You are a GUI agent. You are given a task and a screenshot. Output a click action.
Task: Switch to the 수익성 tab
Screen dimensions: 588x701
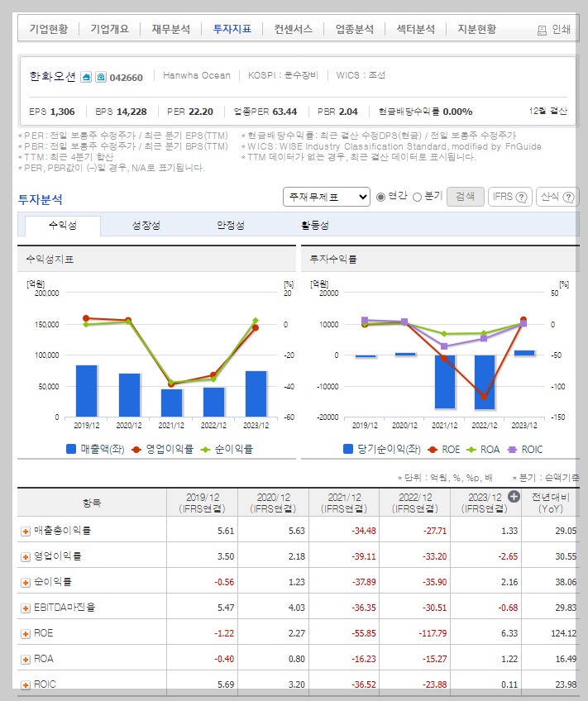point(63,226)
